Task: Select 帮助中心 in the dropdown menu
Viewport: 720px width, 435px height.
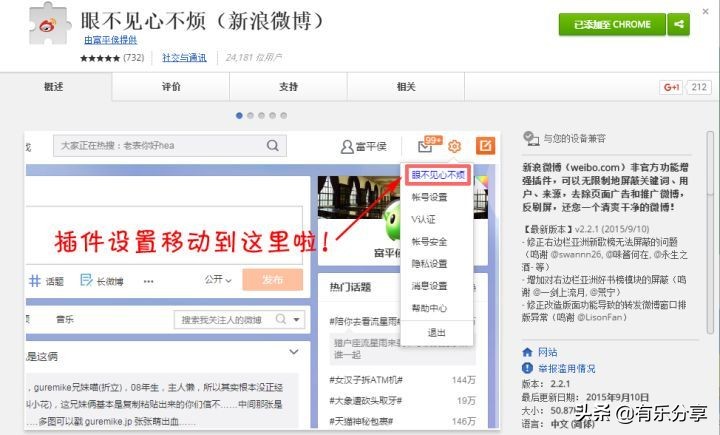Action: tap(429, 308)
